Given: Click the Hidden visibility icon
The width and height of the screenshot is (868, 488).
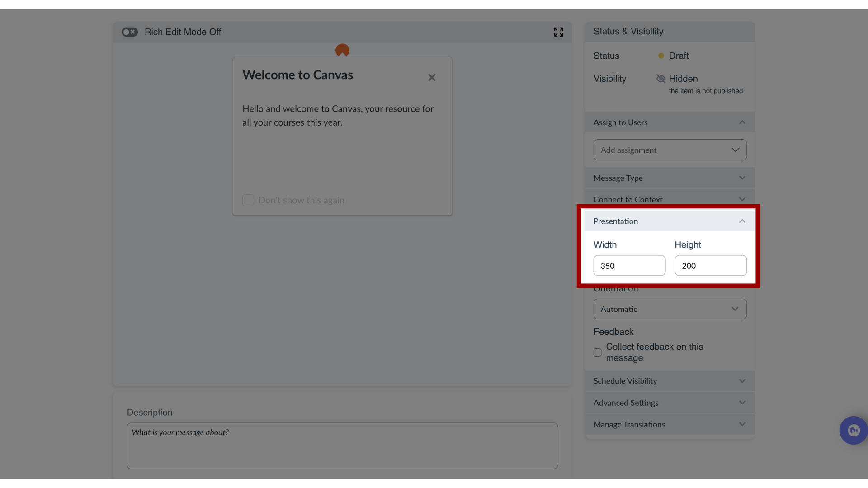Looking at the screenshot, I should click(x=660, y=79).
